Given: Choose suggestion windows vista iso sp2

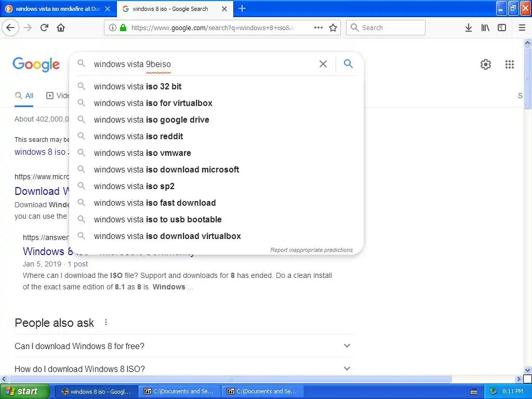Looking at the screenshot, I should pos(216,186).
